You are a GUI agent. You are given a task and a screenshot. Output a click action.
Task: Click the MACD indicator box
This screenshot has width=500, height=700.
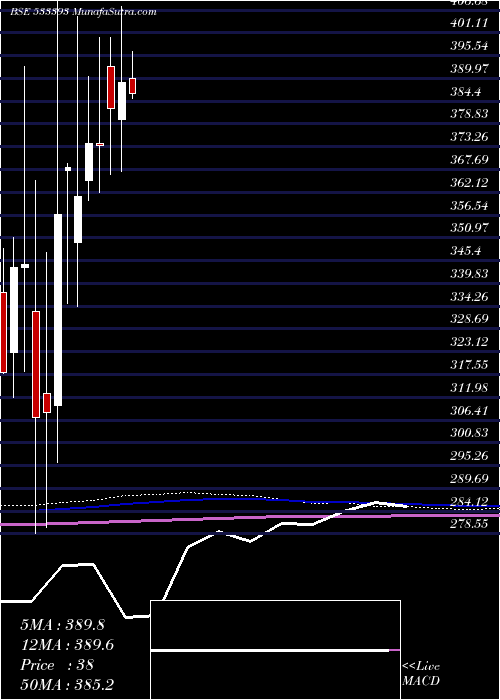[275, 650]
